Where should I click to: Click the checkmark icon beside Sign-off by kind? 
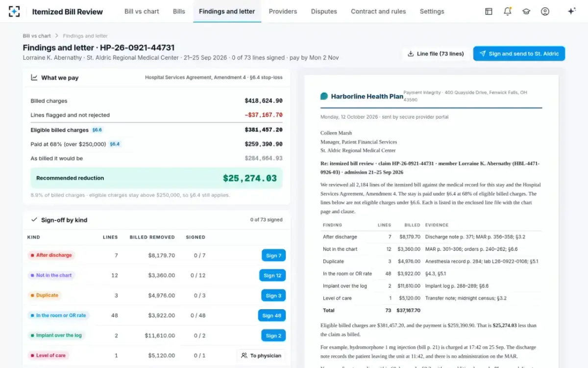[x=34, y=220]
